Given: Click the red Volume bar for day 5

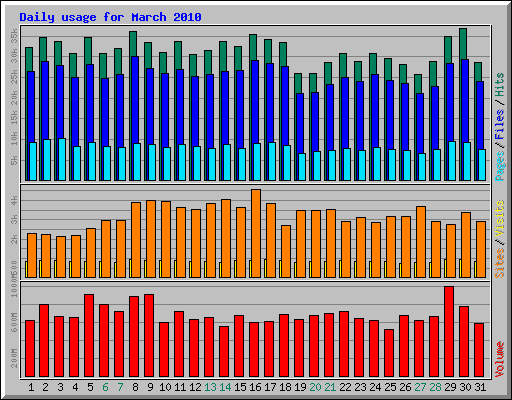Looking at the screenshot, I should click(x=89, y=336).
